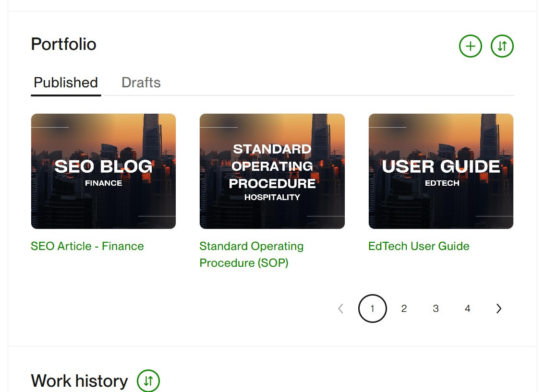Open the Standard Operating Procedure Hospitality thumbnail
The width and height of the screenshot is (557, 392).
[x=272, y=171]
